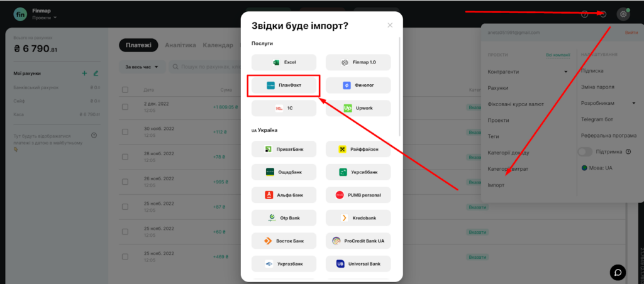This screenshot has width=644, height=284.
Task: Add a new account with the plus icon
Action: tap(85, 74)
